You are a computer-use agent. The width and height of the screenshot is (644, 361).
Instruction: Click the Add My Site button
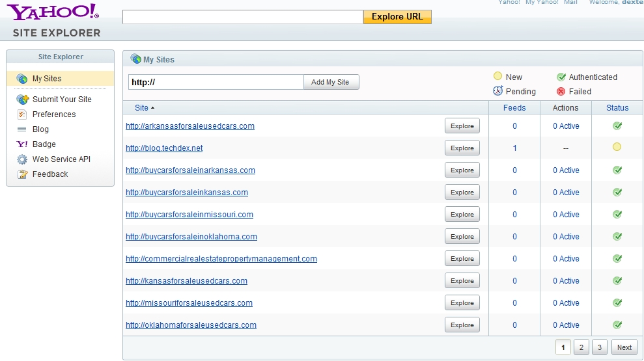pyautogui.click(x=331, y=82)
